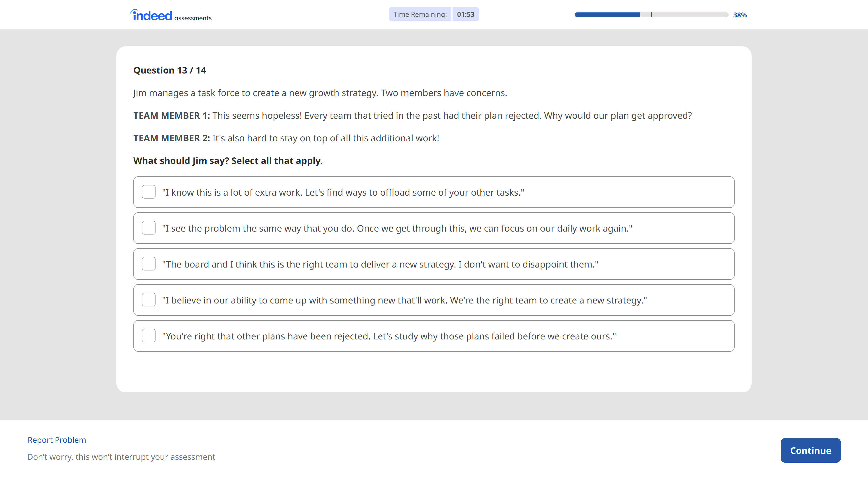Open the Report Problem link

[57, 440]
